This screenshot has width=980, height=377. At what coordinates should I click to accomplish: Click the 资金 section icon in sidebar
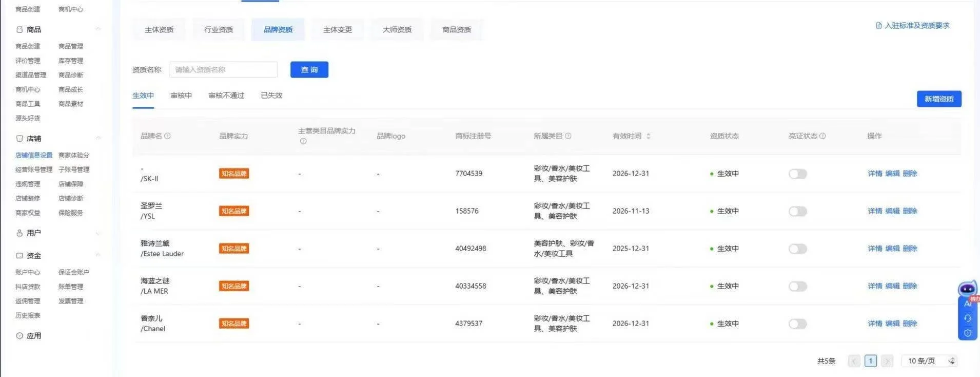pyautogui.click(x=19, y=256)
